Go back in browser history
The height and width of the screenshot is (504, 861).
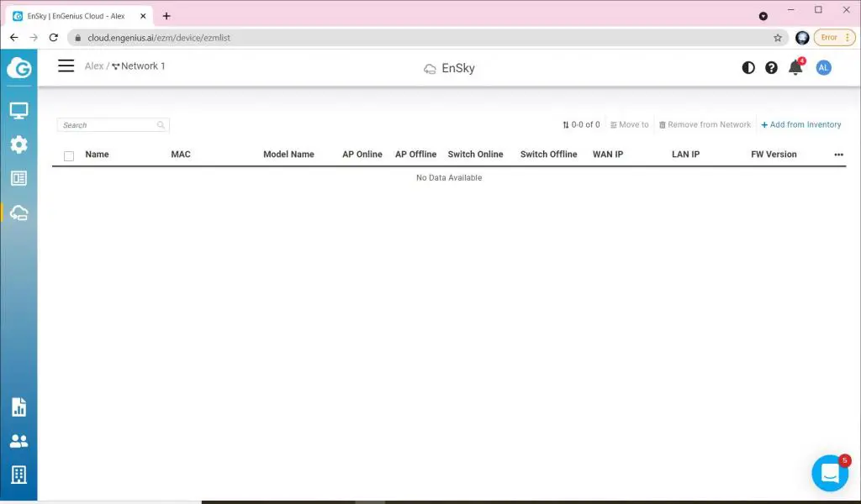pyautogui.click(x=14, y=38)
